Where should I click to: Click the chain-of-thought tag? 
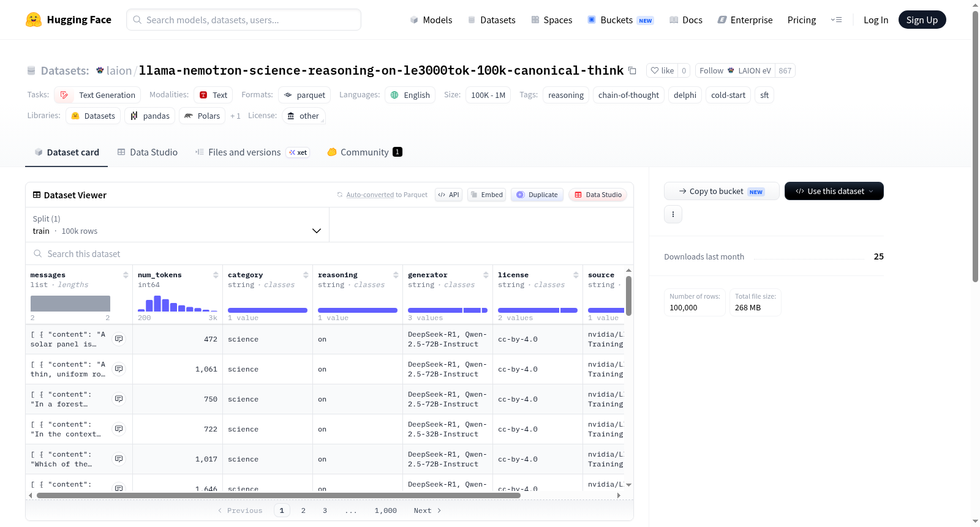click(x=628, y=95)
